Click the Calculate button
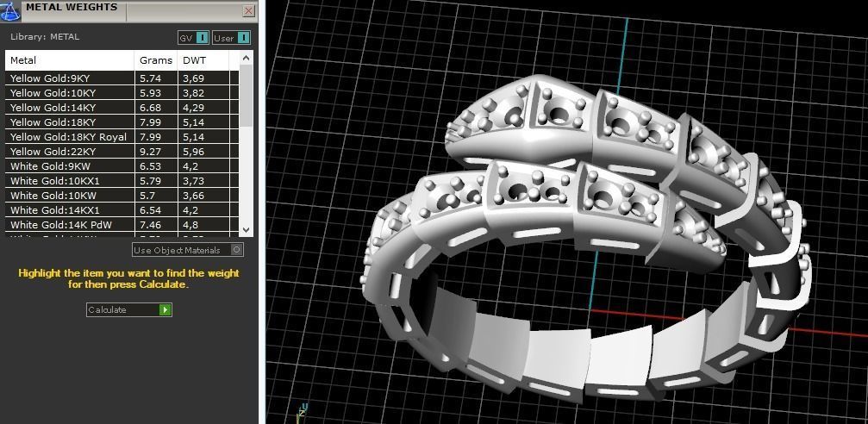Image resolution: width=868 pixels, height=424 pixels. click(x=129, y=309)
